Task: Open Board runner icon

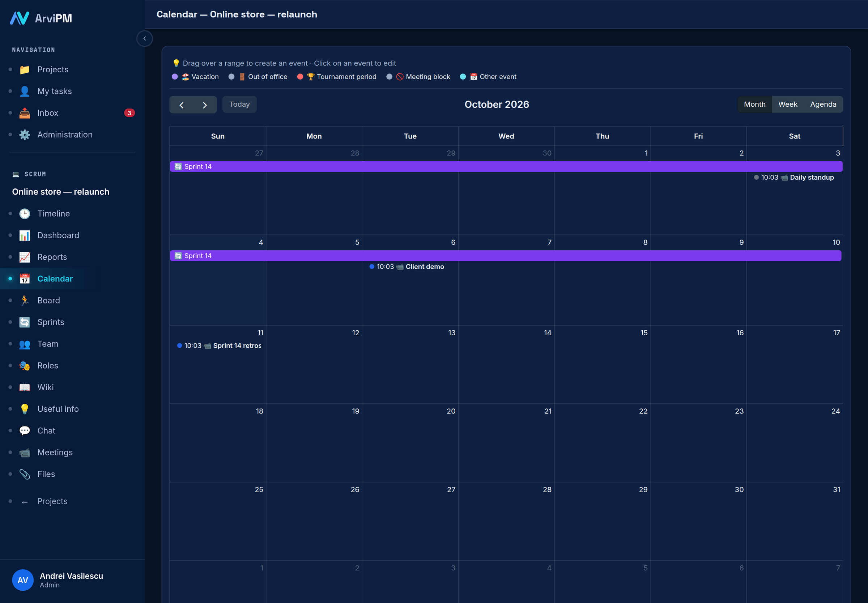Action: coord(25,300)
